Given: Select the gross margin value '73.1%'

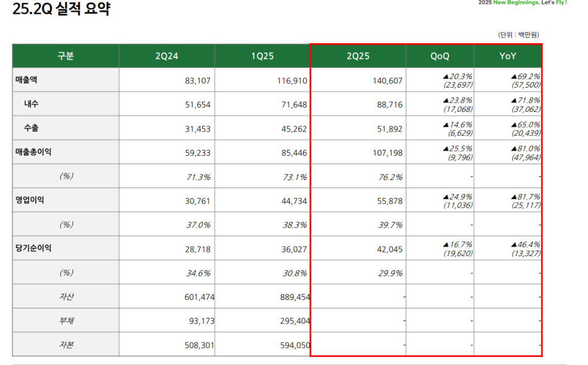Looking at the screenshot, I should [295, 177].
